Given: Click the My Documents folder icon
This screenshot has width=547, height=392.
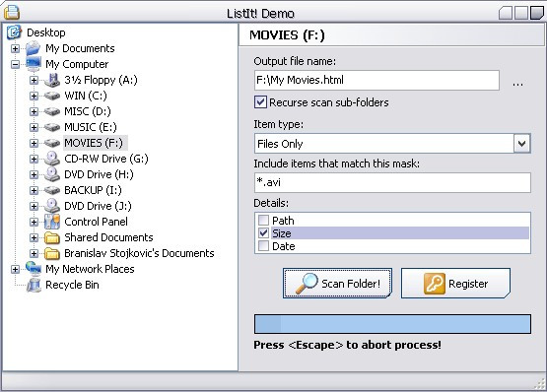Looking at the screenshot, I should tap(34, 48).
